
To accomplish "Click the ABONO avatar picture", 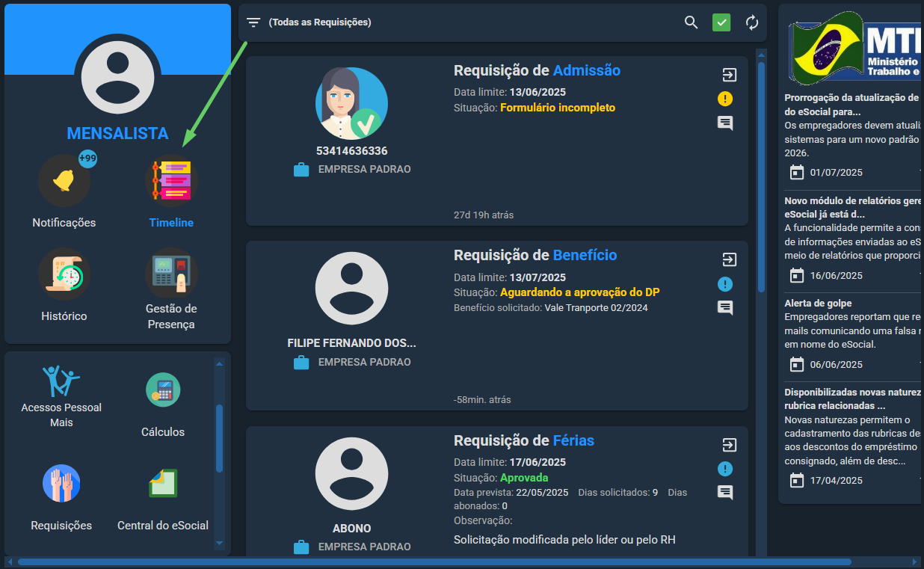I will 351,474.
